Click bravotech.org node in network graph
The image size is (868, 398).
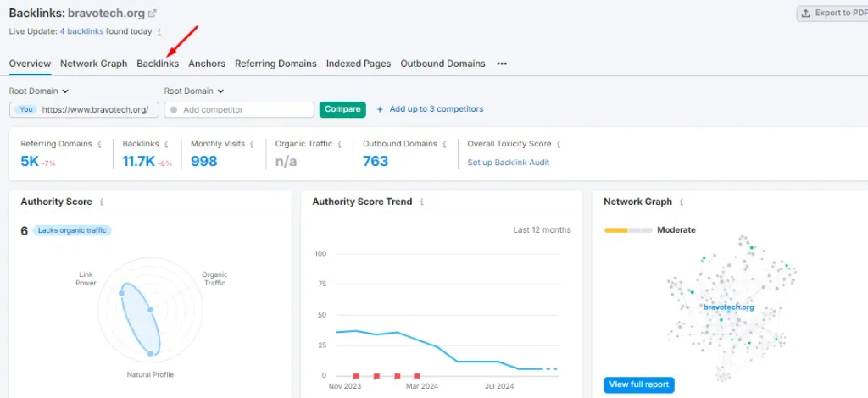point(728,307)
